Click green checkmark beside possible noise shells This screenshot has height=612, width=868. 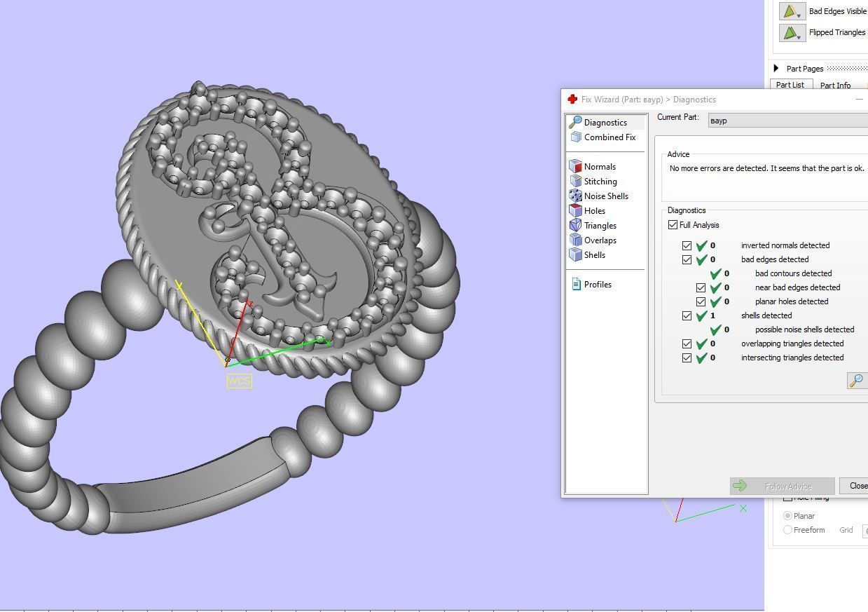pos(715,329)
